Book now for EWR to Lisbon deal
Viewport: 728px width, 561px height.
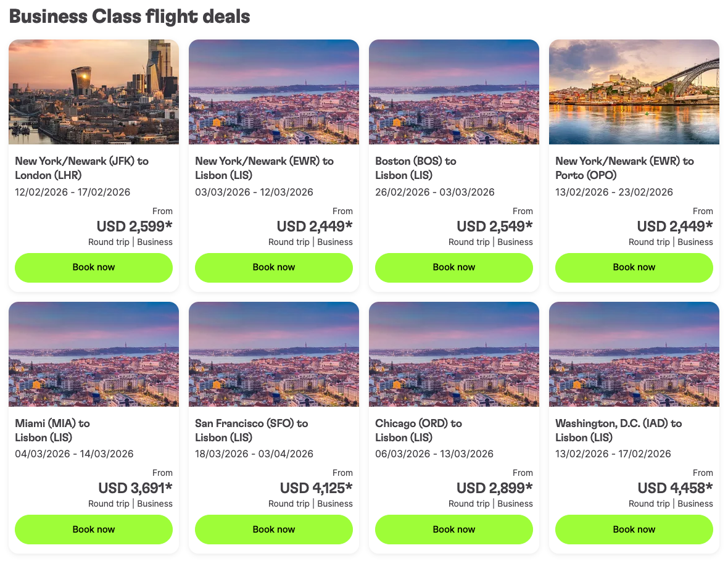[x=274, y=267]
